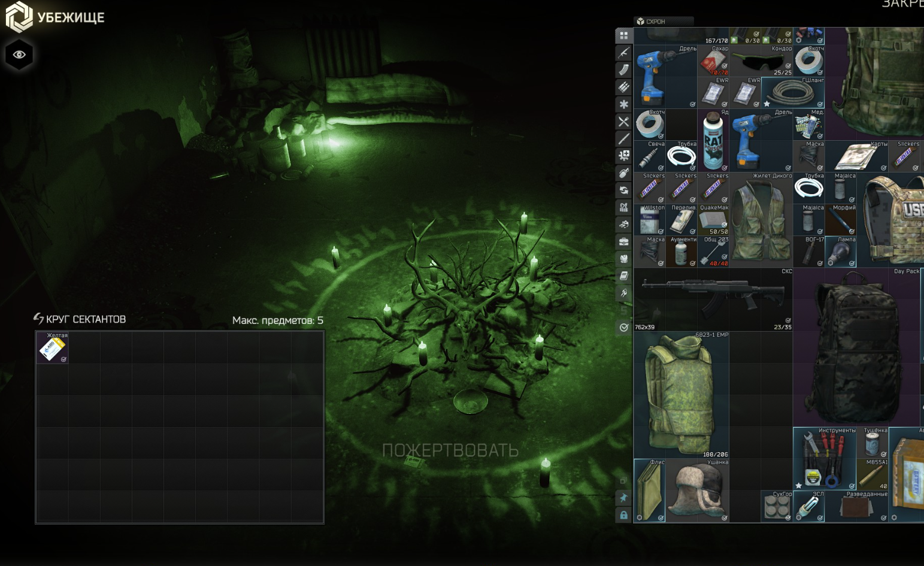This screenshot has height=566, width=924.
Task: Select the ГШланг hose item
Action: click(793, 92)
